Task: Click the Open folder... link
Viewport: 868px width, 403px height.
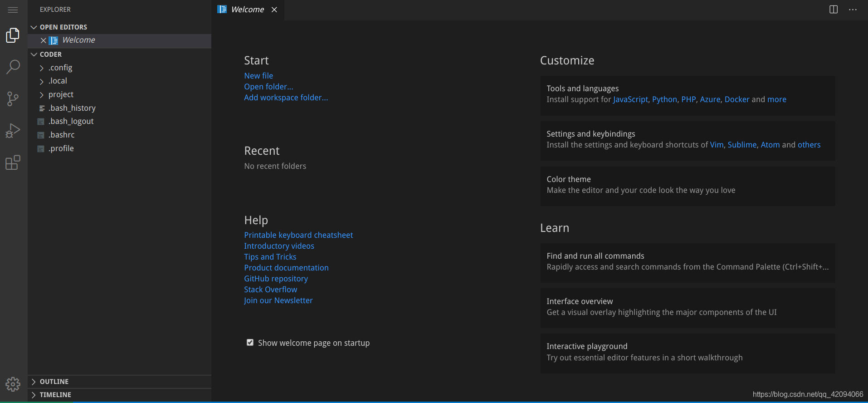Action: coord(268,87)
